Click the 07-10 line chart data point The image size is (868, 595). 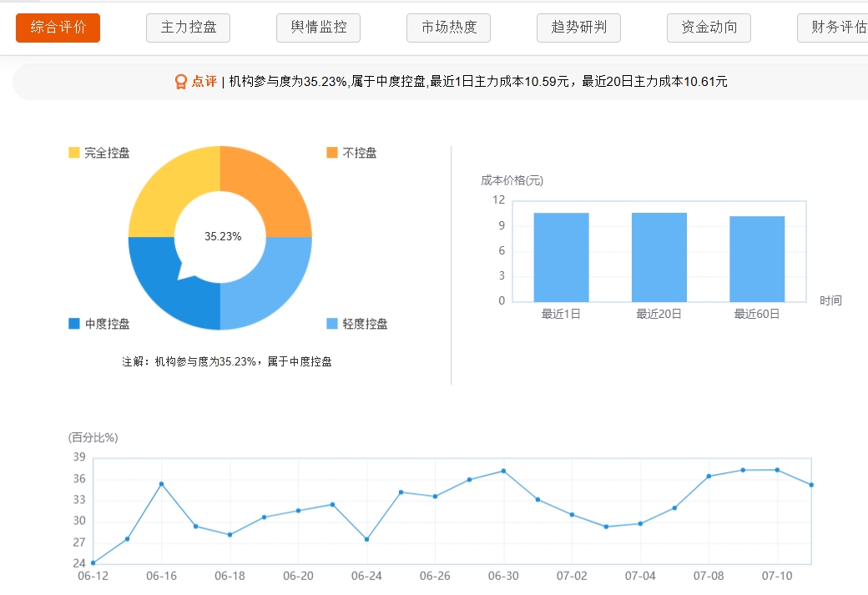[777, 470]
